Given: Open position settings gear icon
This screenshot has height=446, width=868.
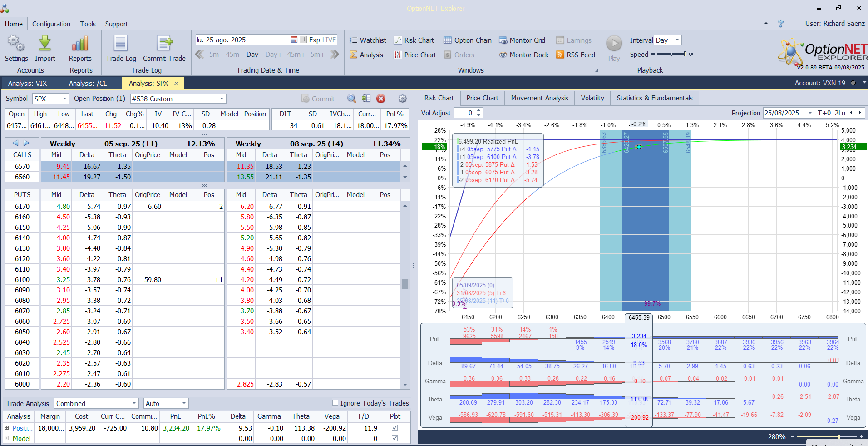Looking at the screenshot, I should coord(402,99).
